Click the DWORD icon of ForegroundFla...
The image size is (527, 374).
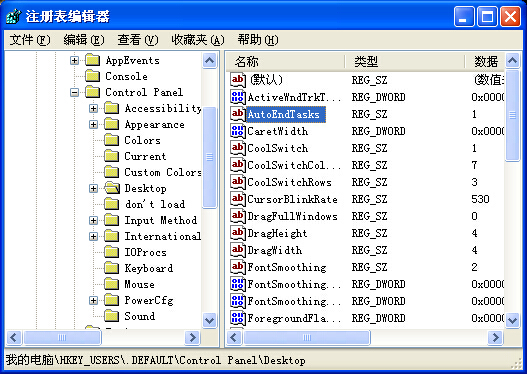click(238, 318)
